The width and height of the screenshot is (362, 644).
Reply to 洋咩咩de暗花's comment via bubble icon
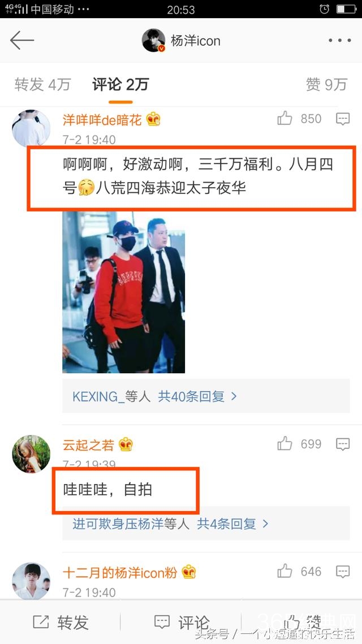pyautogui.click(x=343, y=119)
